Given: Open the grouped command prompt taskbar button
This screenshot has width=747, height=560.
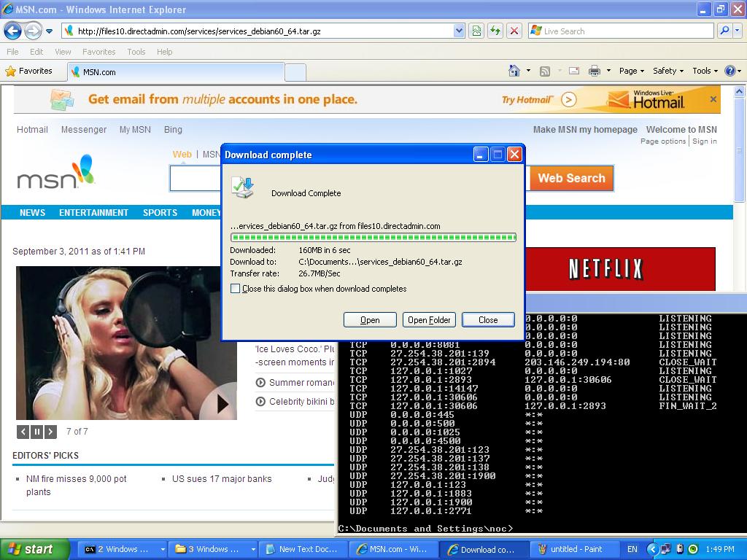Looking at the screenshot, I should 122,549.
